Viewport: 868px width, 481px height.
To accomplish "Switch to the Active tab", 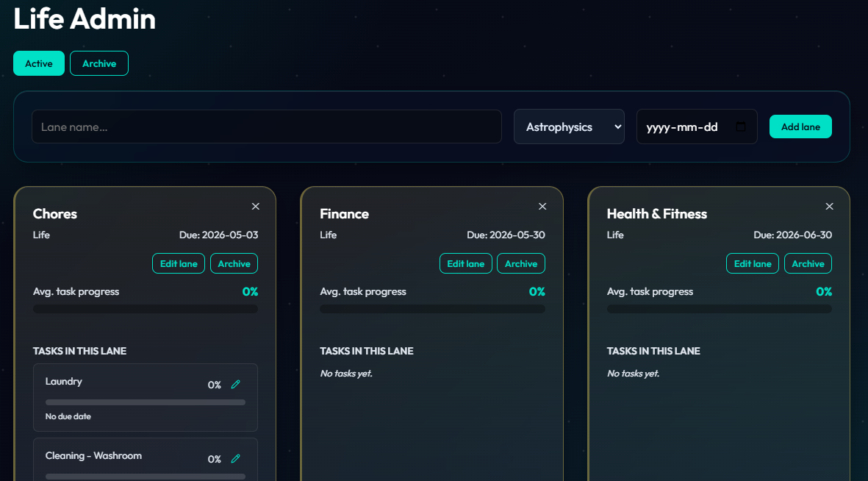I will pos(39,63).
